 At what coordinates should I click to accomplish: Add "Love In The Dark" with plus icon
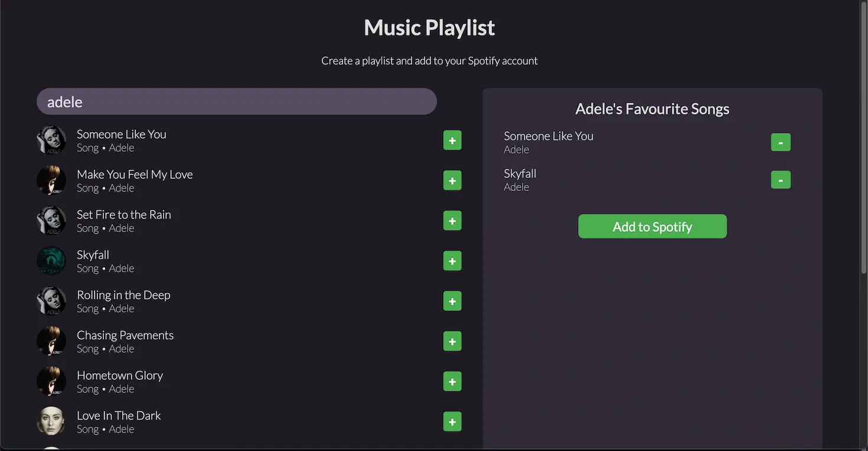(x=452, y=421)
